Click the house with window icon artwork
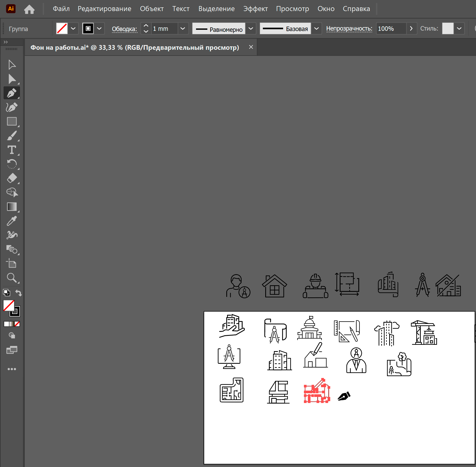 click(274, 286)
